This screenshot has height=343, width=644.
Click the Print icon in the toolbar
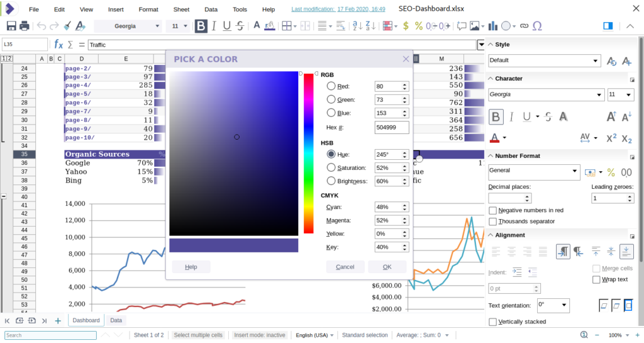(x=24, y=26)
